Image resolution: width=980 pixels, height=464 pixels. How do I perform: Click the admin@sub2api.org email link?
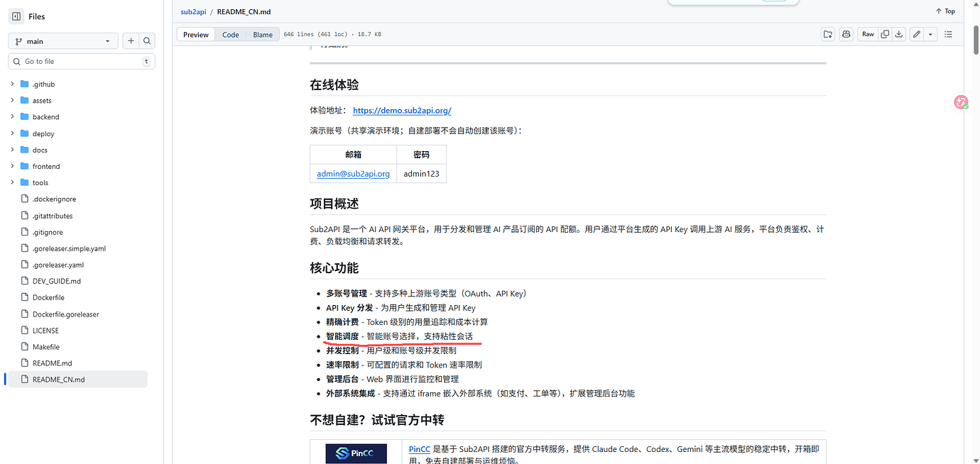click(x=353, y=173)
